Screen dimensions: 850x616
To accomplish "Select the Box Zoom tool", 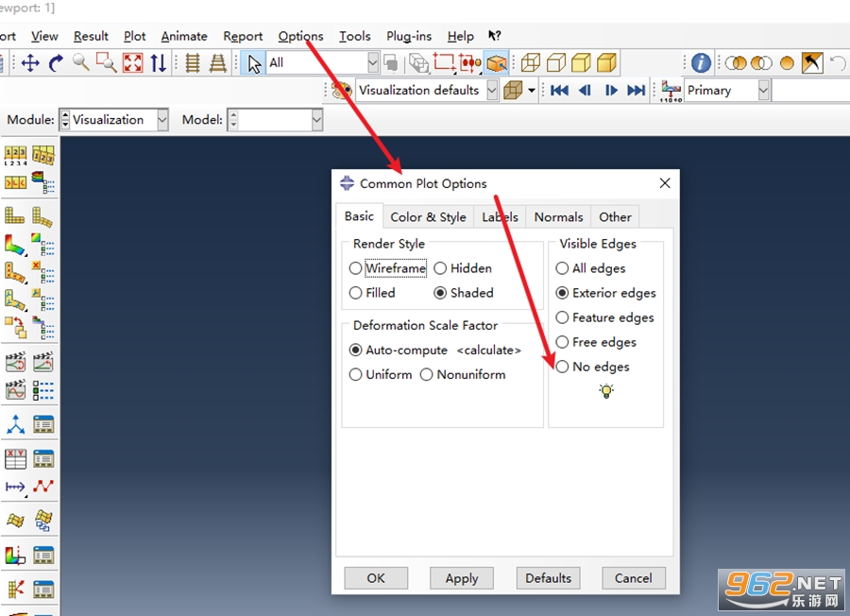I will click(106, 63).
